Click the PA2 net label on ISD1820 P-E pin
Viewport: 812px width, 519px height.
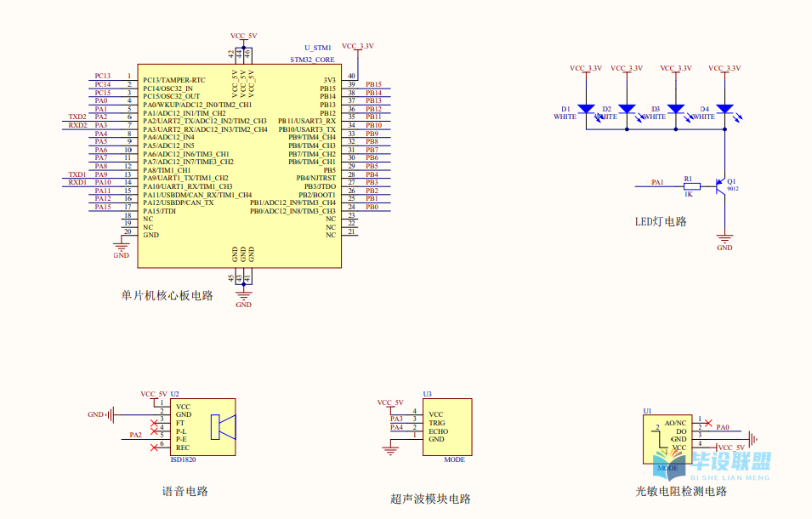[x=136, y=435]
